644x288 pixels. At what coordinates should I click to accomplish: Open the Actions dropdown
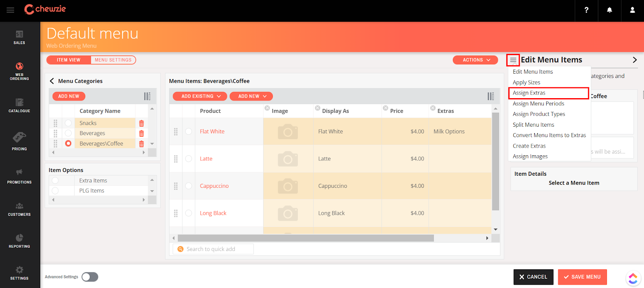pyautogui.click(x=475, y=60)
